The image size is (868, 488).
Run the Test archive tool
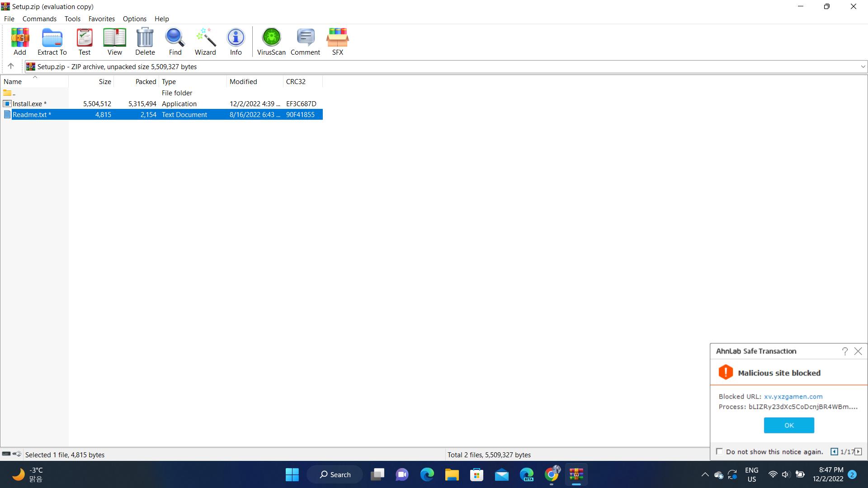click(x=85, y=42)
